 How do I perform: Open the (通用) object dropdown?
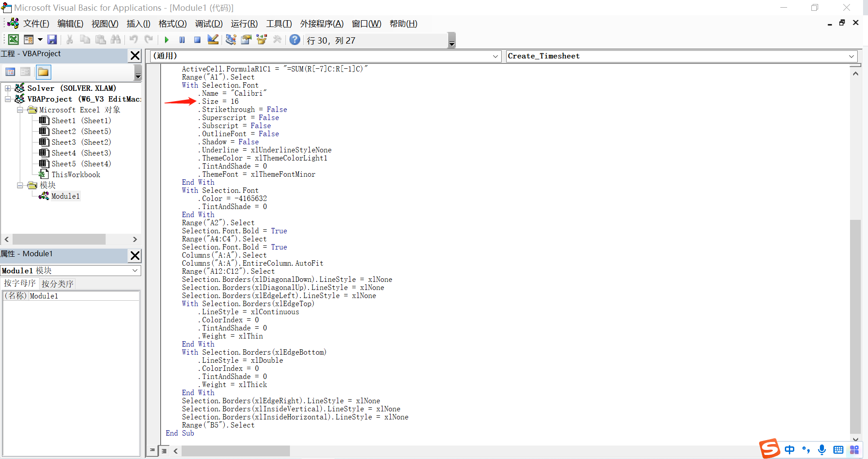click(x=495, y=56)
